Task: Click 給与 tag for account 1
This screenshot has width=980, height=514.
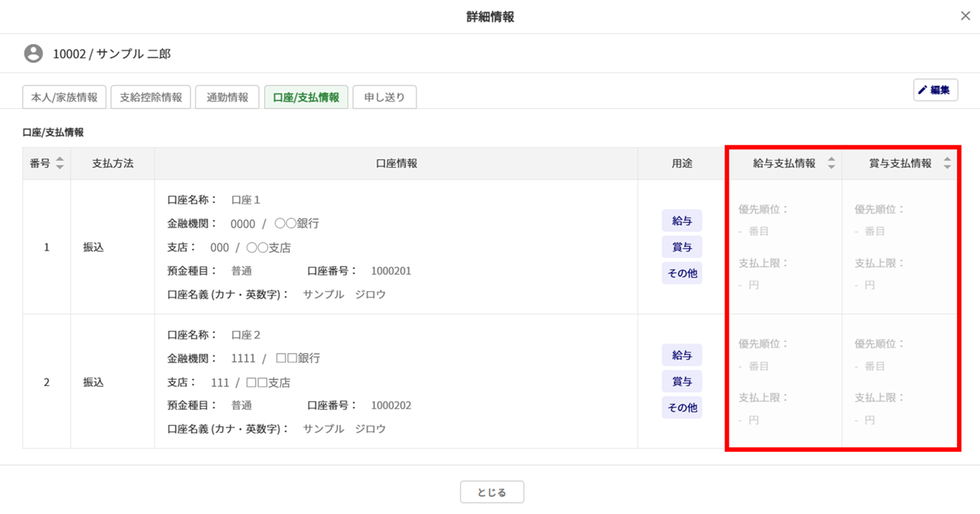Action: coord(681,221)
